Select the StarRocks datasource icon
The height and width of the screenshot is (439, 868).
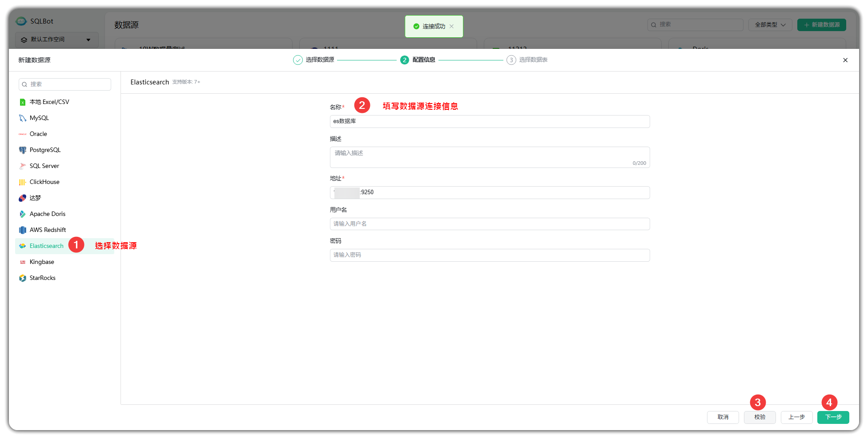tap(23, 278)
